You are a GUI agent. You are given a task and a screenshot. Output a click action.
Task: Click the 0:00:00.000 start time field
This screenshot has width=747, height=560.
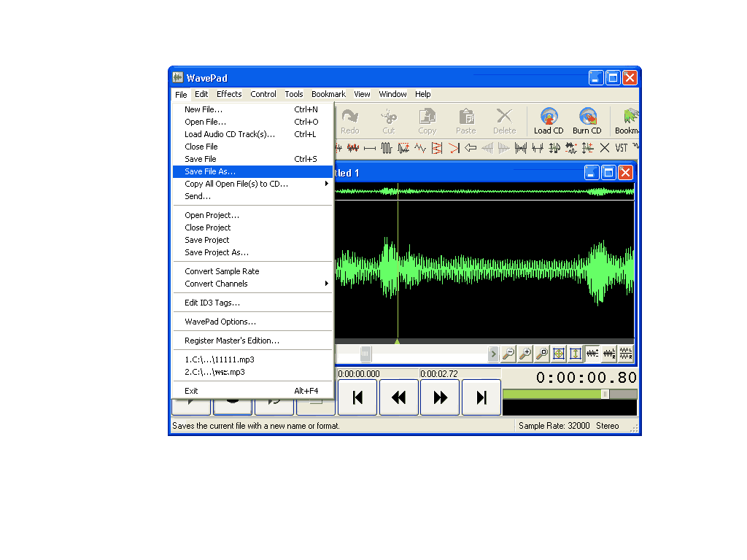pos(378,374)
